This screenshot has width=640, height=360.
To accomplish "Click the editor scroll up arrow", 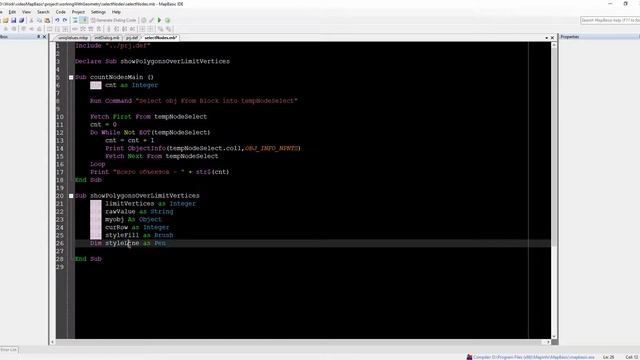I will (554, 45).
